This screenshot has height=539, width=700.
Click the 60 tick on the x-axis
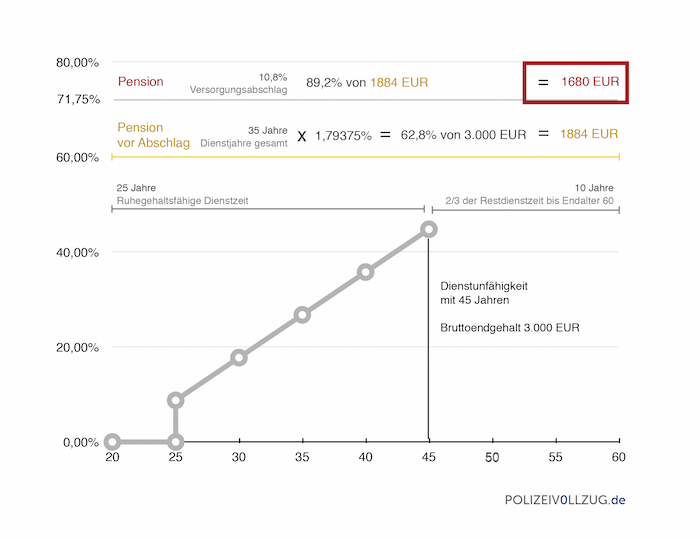coord(619,457)
